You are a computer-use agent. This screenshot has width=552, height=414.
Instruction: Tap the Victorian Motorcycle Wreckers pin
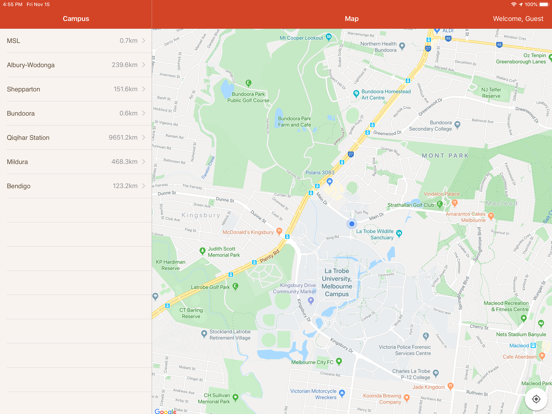(342, 393)
